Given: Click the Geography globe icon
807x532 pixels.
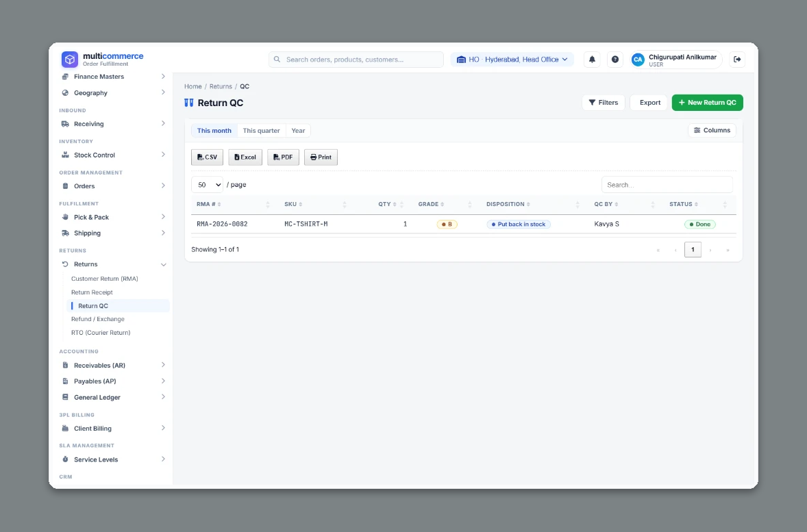Looking at the screenshot, I should pyautogui.click(x=65, y=93).
